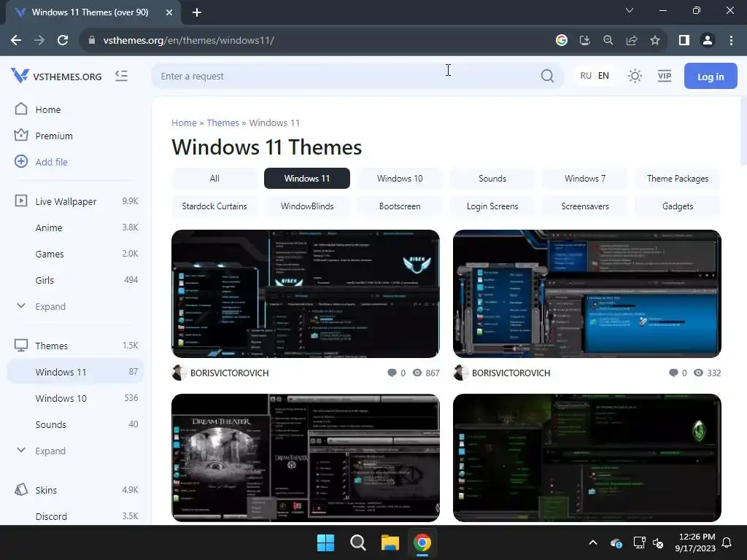The width and height of the screenshot is (747, 560).
Task: Select the WindowBlinds filter tab
Action: [x=307, y=206]
